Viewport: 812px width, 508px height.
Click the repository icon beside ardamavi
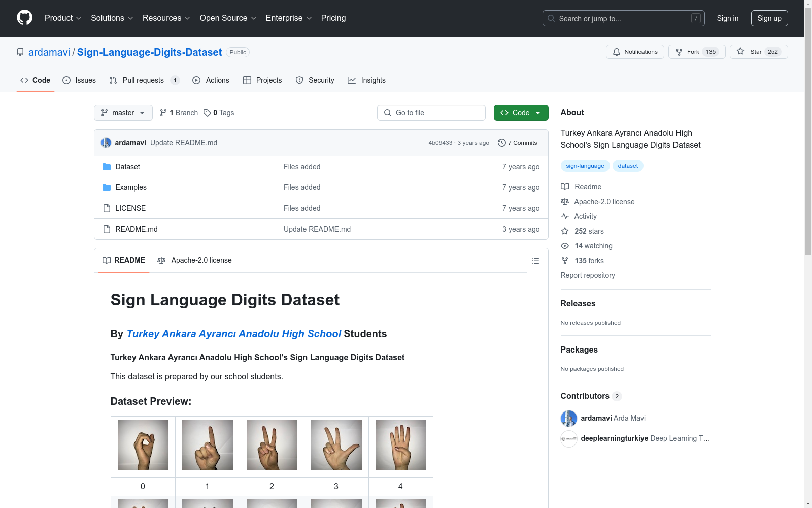coord(20,52)
